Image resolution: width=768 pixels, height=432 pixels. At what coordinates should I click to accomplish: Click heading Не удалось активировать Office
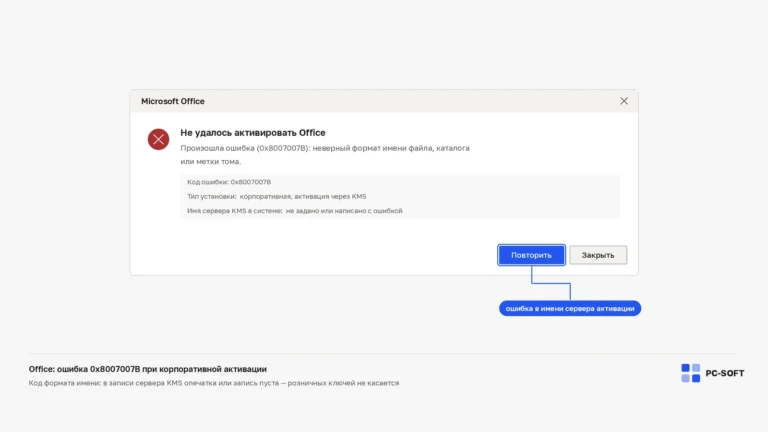[x=253, y=133]
